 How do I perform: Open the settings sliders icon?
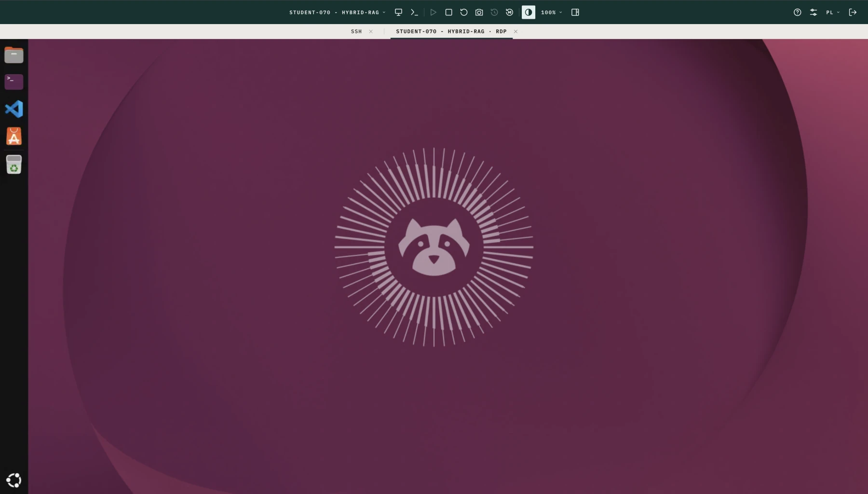pos(814,13)
